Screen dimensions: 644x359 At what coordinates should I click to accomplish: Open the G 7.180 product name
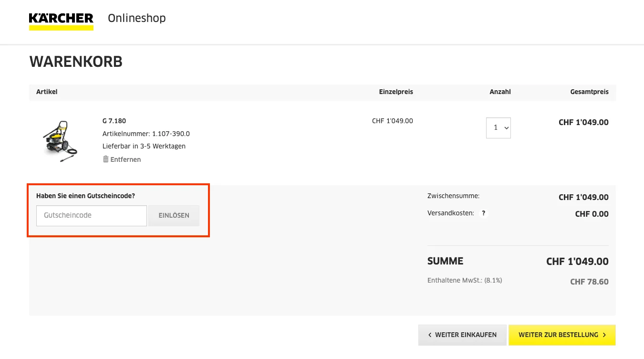pyautogui.click(x=114, y=121)
